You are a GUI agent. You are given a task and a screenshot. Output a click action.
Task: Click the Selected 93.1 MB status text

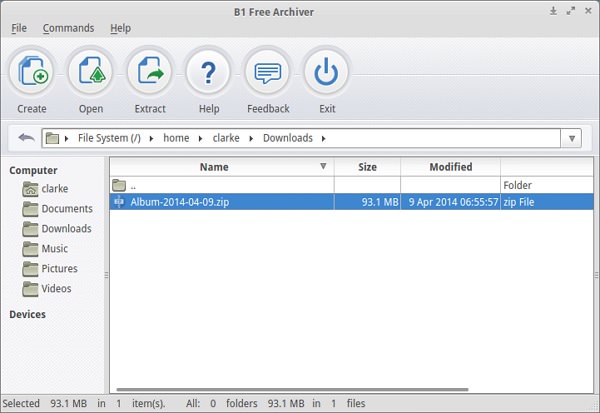[x=45, y=403]
